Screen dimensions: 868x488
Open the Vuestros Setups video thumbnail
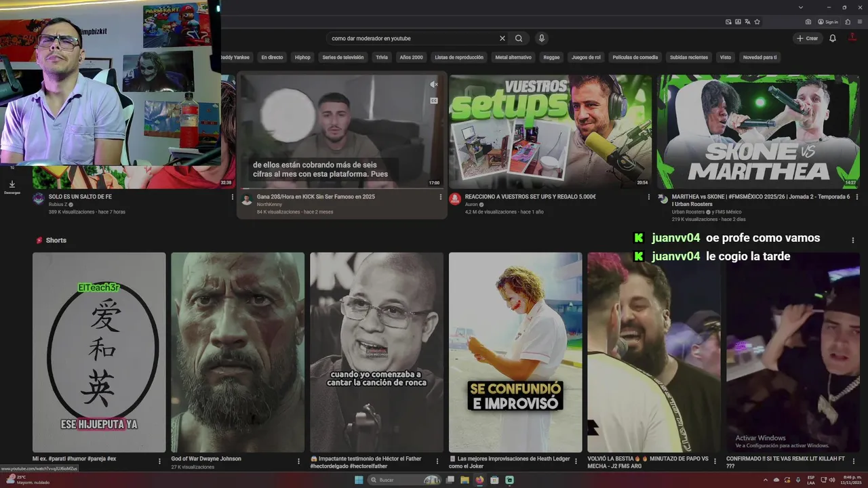550,131
